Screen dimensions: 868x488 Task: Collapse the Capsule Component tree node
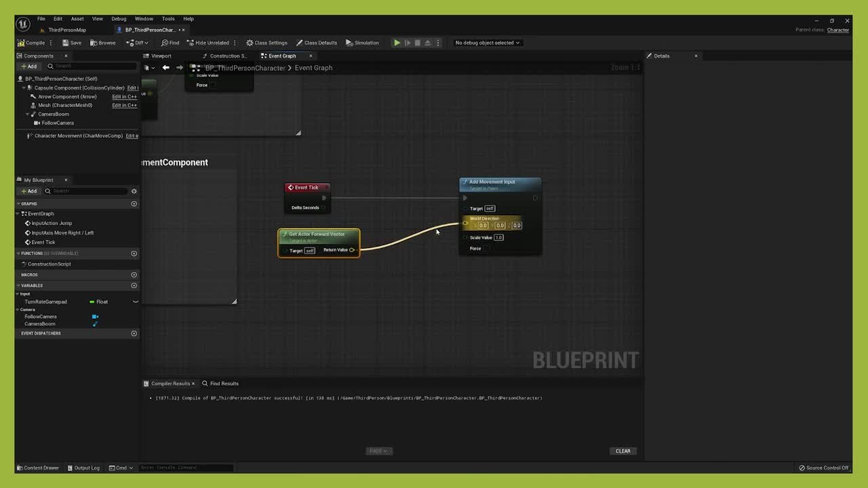click(24, 87)
